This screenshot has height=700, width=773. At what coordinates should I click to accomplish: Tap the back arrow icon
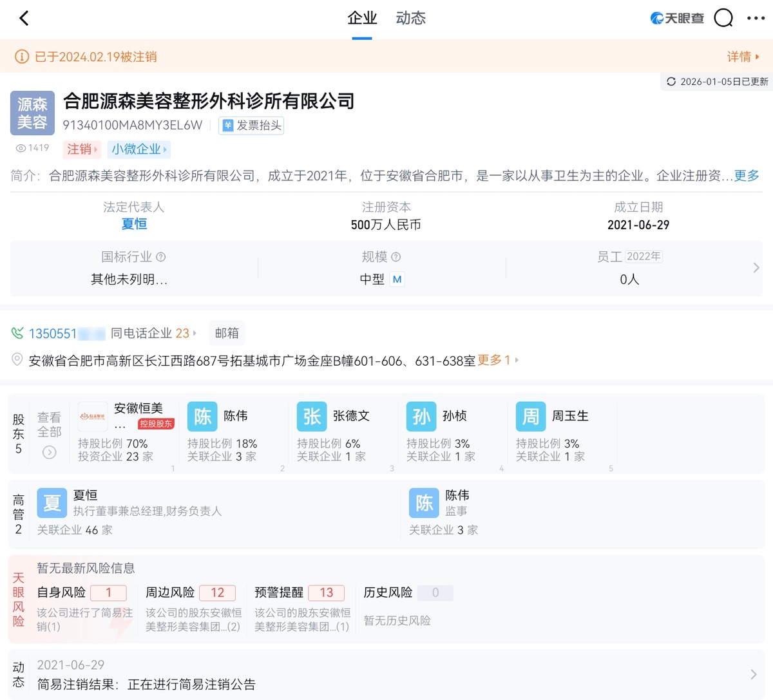(x=24, y=18)
